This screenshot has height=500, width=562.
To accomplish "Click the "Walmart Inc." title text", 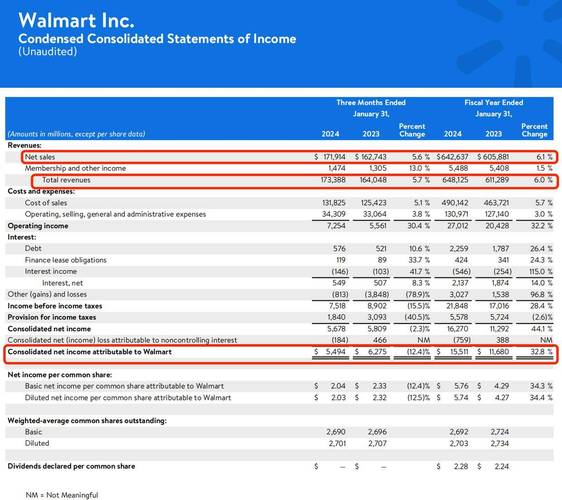I will (76, 20).
